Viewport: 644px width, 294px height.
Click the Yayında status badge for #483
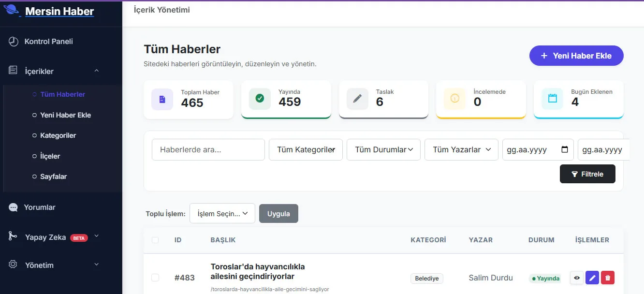tap(545, 279)
